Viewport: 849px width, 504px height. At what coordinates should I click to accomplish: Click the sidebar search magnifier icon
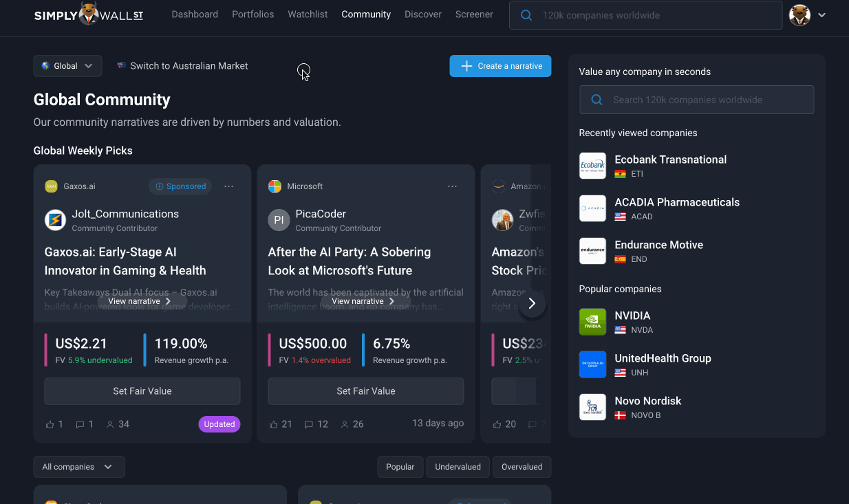(597, 100)
